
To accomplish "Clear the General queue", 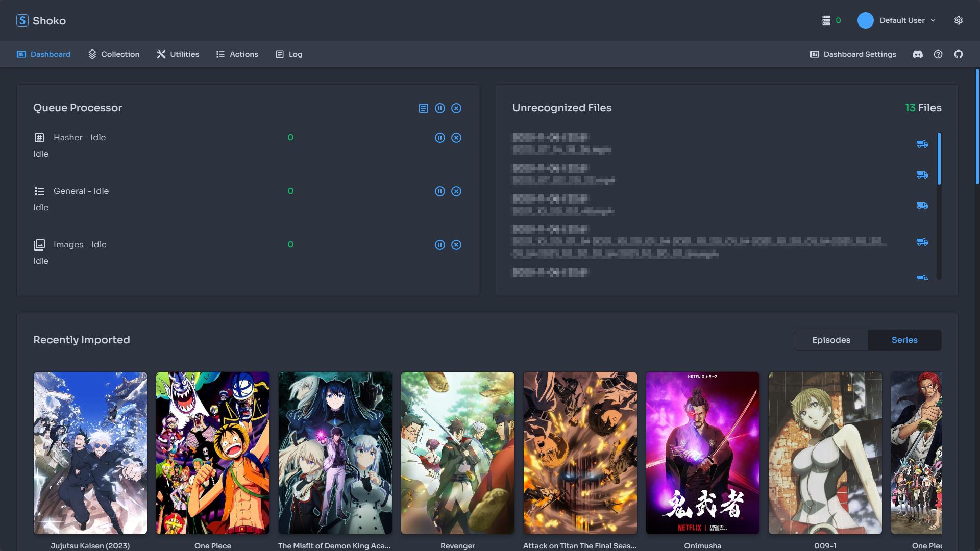I will 456,191.
